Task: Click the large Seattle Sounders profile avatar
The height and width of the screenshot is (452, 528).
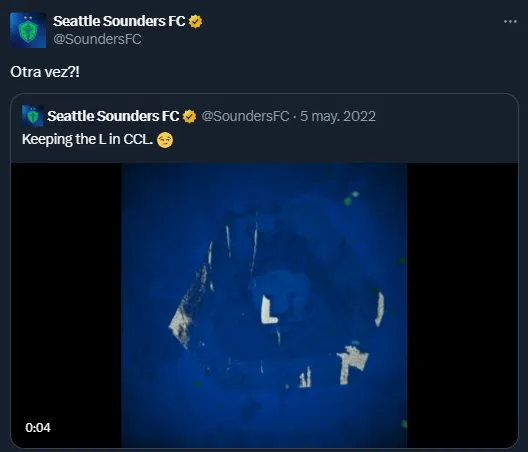Action: point(28,30)
